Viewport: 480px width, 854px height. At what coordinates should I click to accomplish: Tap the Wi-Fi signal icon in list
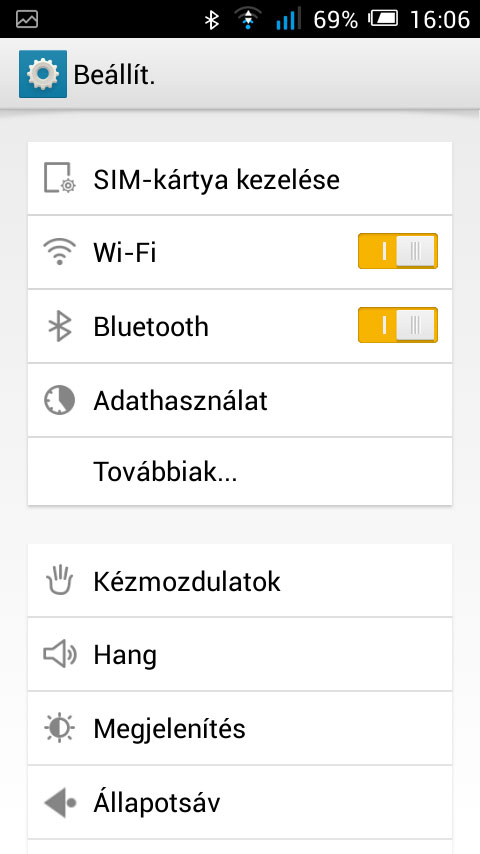pyautogui.click(x=59, y=252)
